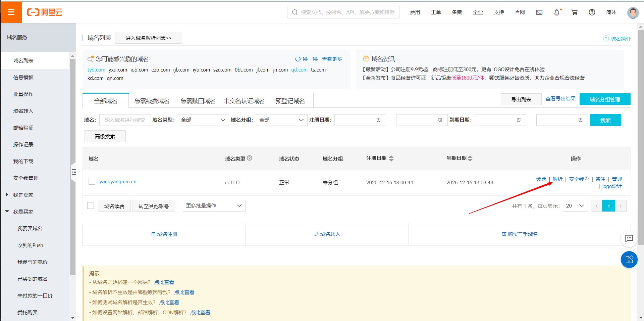Open the 域名分组 dropdown

282,120
